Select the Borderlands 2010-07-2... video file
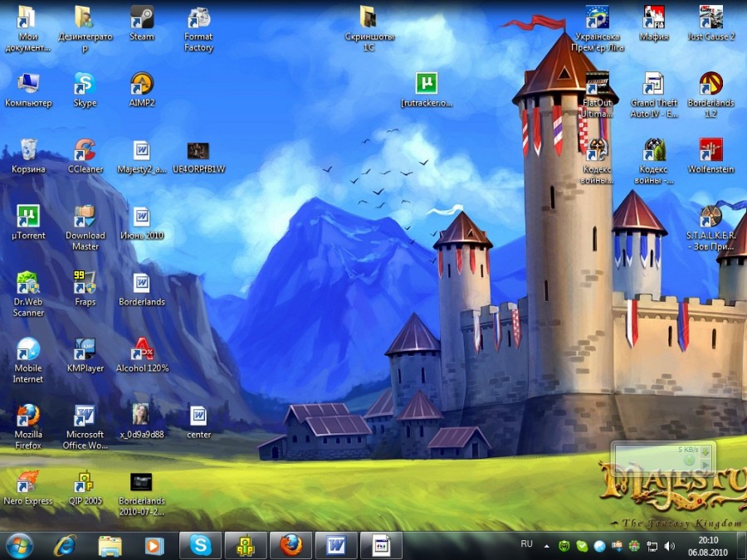Image resolution: width=747 pixels, height=560 pixels. click(142, 494)
